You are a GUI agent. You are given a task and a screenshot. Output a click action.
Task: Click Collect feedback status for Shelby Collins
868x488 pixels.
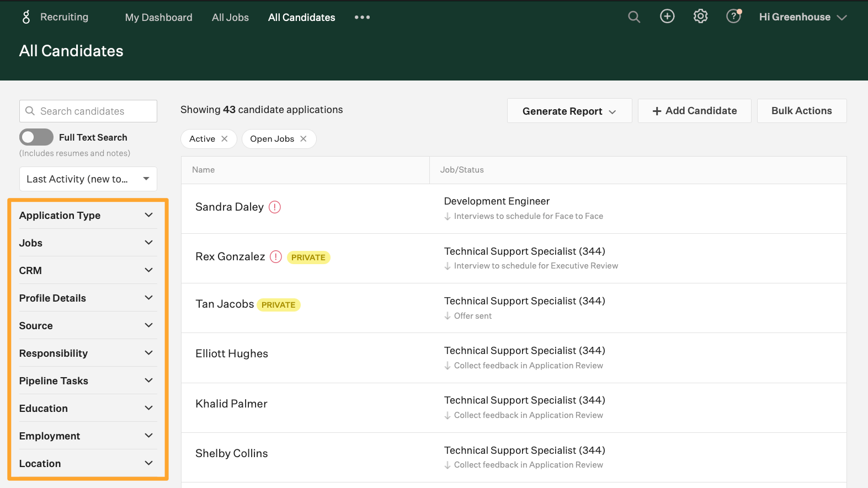[x=528, y=465]
